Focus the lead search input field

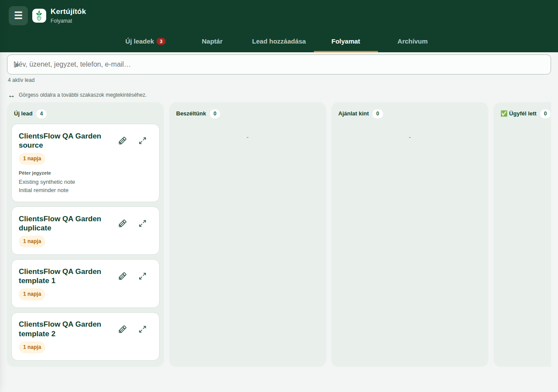(x=279, y=64)
